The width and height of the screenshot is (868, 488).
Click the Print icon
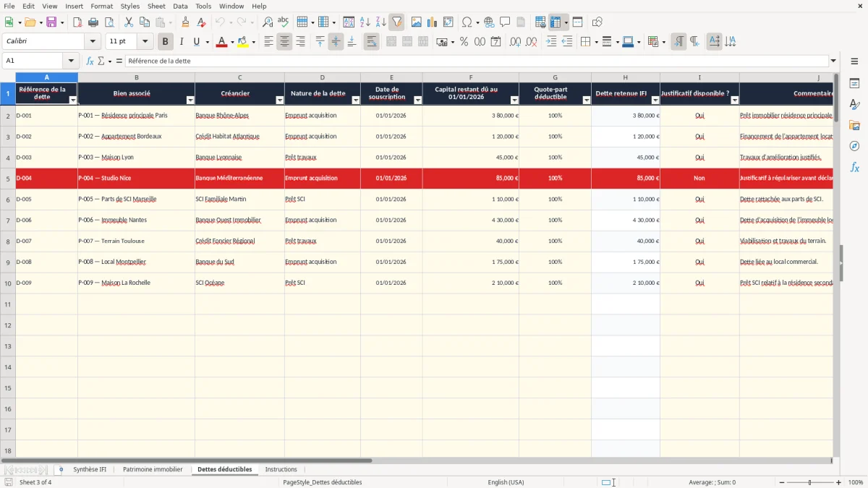(x=93, y=22)
